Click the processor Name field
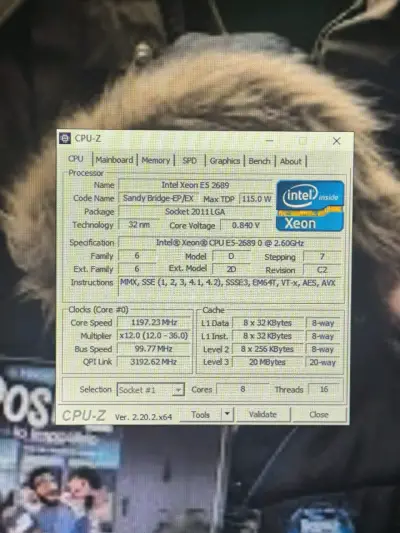Viewport: 400px width, 533px height. click(195, 185)
